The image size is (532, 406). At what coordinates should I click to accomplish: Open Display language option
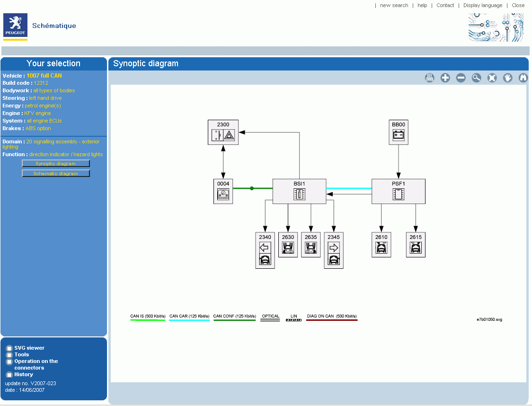coord(483,5)
